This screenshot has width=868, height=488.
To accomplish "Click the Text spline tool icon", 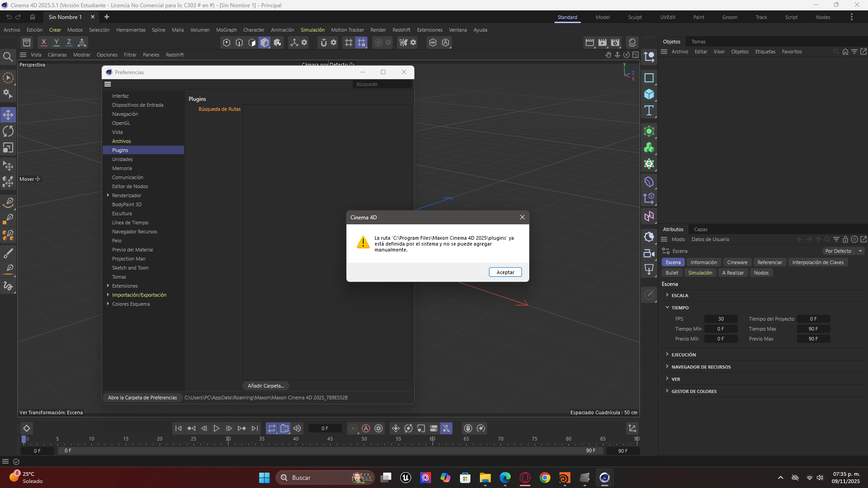I will point(649,111).
